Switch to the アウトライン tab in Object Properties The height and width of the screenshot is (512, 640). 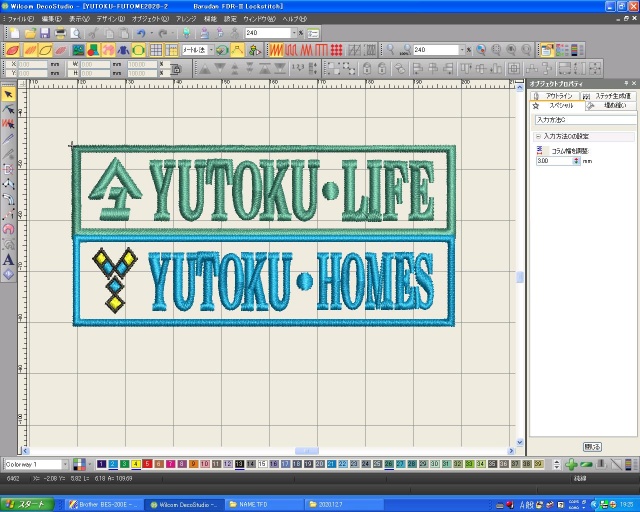555,96
